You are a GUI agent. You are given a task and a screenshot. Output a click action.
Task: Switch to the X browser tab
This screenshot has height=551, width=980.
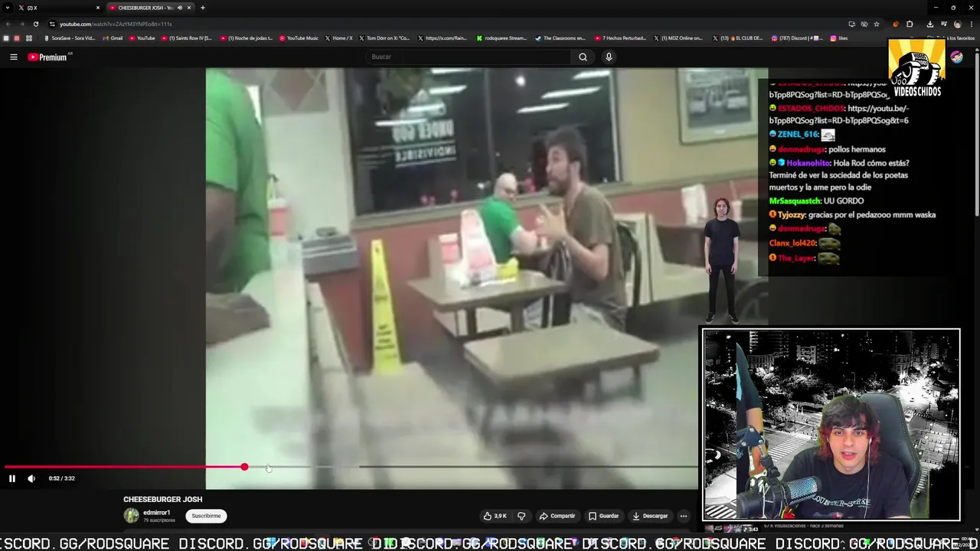pos(57,8)
